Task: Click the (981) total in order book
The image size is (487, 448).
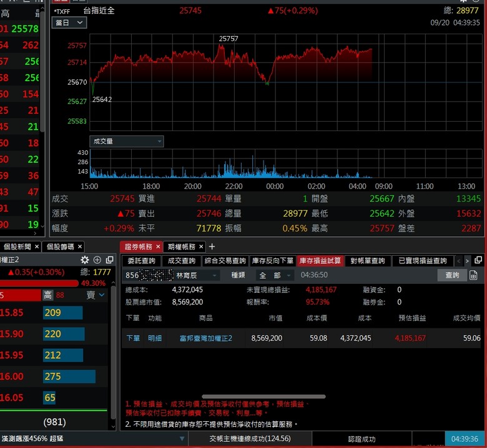Action: pyautogui.click(x=54, y=422)
